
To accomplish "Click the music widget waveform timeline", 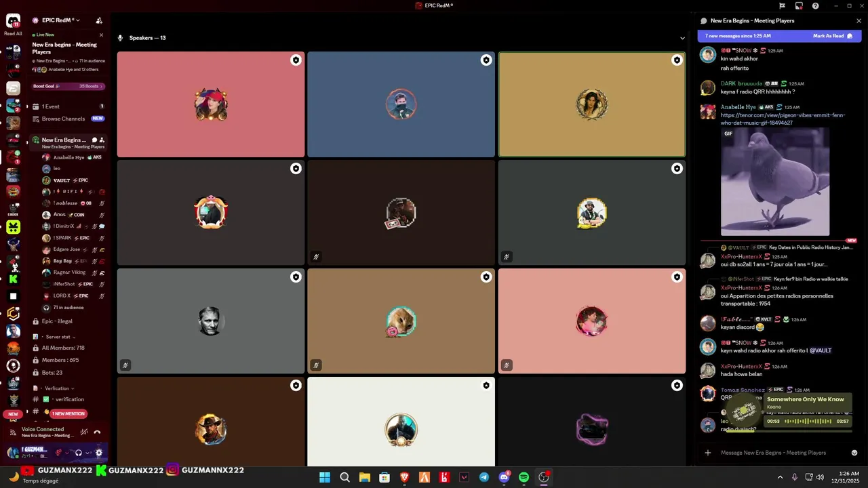I will (808, 422).
